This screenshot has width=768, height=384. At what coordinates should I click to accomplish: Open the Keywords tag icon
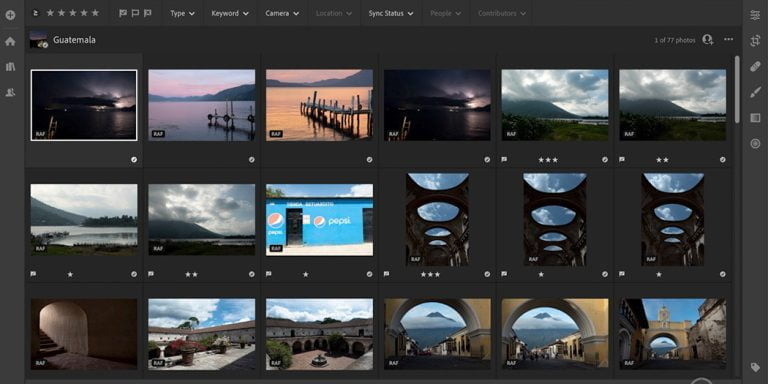(x=755, y=367)
